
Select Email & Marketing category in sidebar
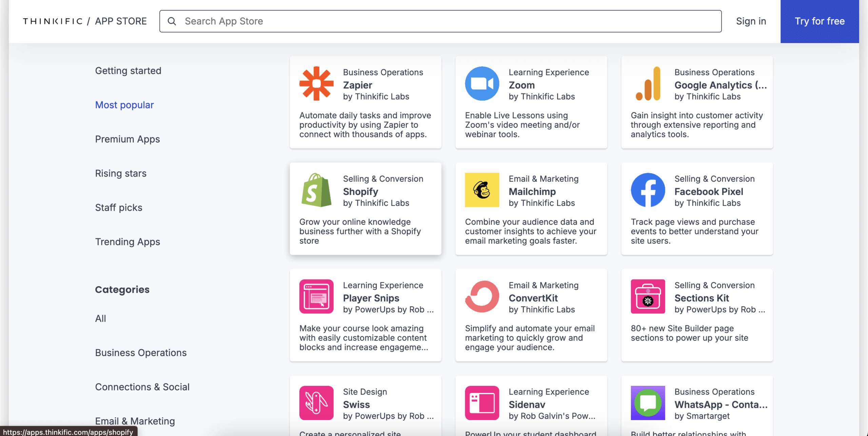pyautogui.click(x=135, y=421)
